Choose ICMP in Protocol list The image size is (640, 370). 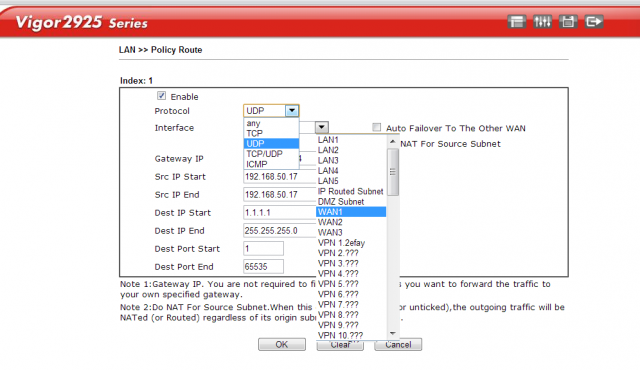(271, 164)
